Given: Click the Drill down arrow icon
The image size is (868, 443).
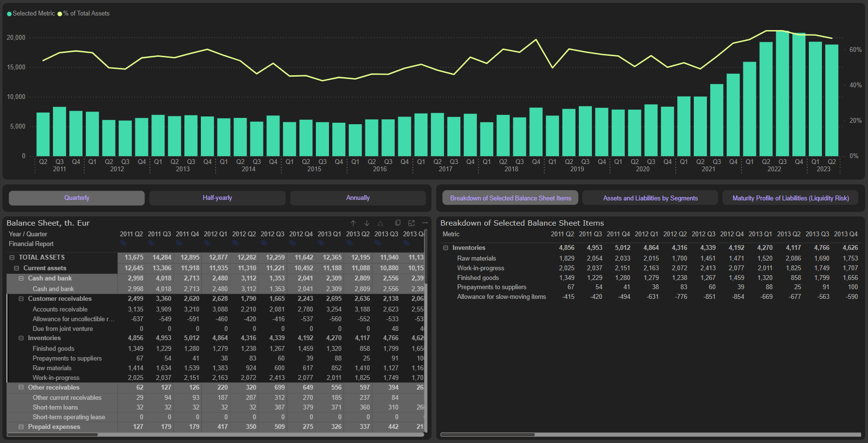Looking at the screenshot, I should click(367, 223).
